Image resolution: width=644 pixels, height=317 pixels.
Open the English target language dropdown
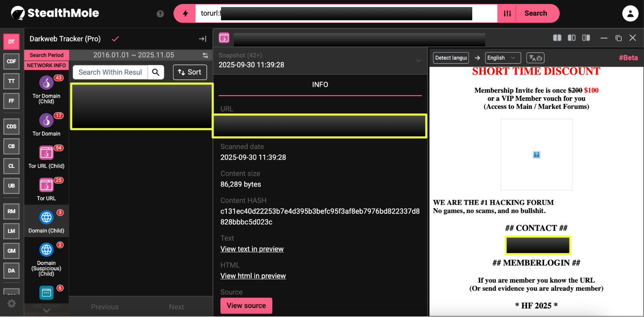[502, 58]
